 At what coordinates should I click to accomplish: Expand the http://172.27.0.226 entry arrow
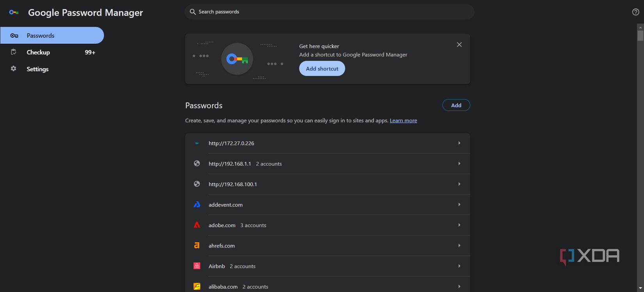coord(459,143)
